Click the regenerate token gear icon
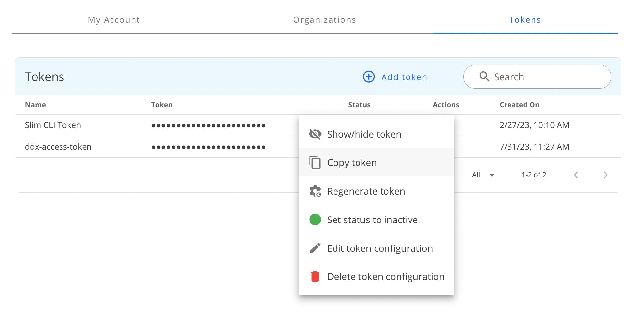 click(x=315, y=191)
